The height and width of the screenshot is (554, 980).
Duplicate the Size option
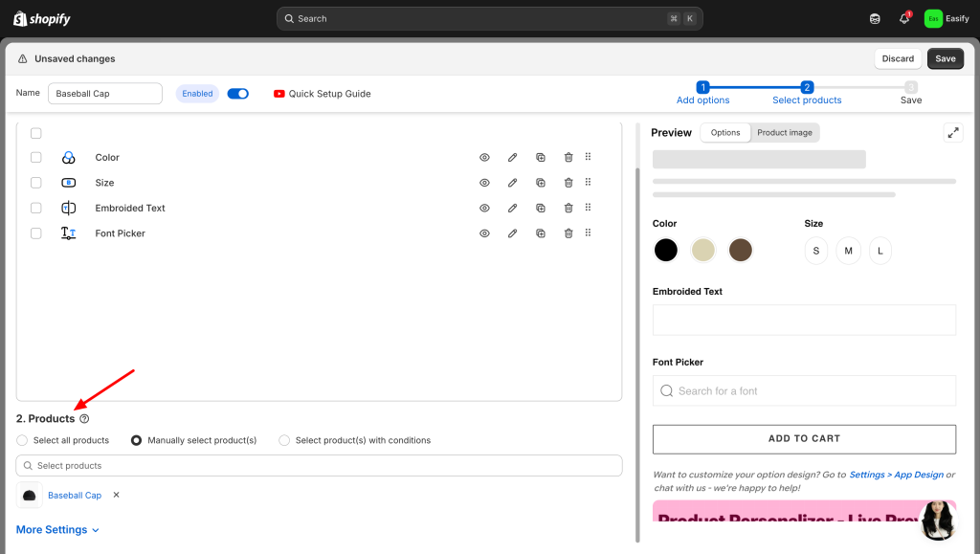coord(540,183)
